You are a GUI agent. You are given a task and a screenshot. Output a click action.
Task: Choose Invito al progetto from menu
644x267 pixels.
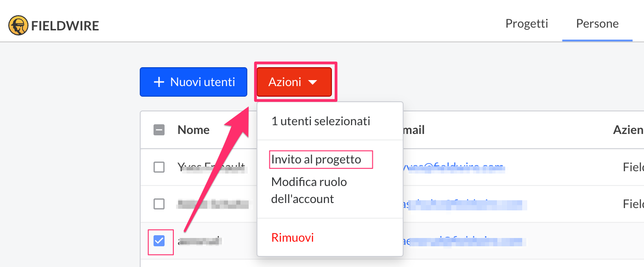(x=316, y=160)
